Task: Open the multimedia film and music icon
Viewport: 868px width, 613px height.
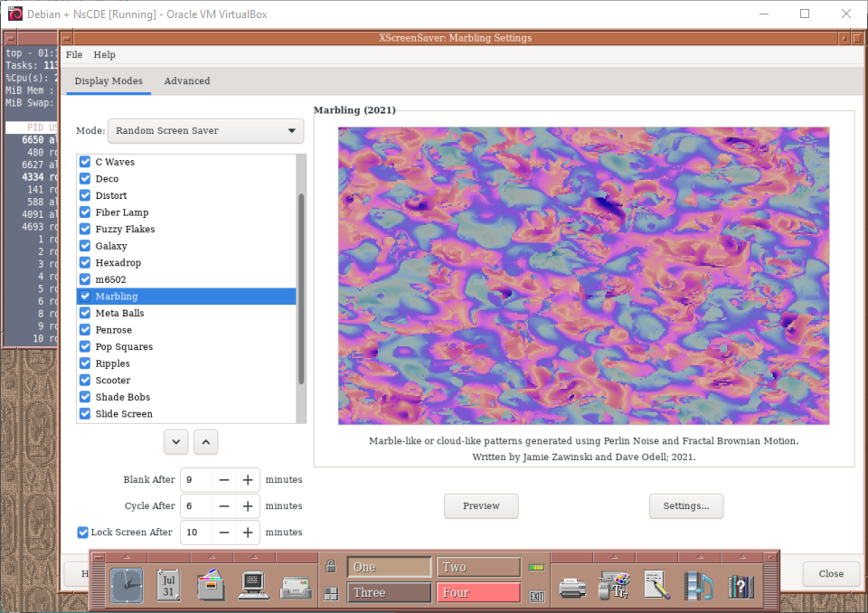Action: point(698,586)
